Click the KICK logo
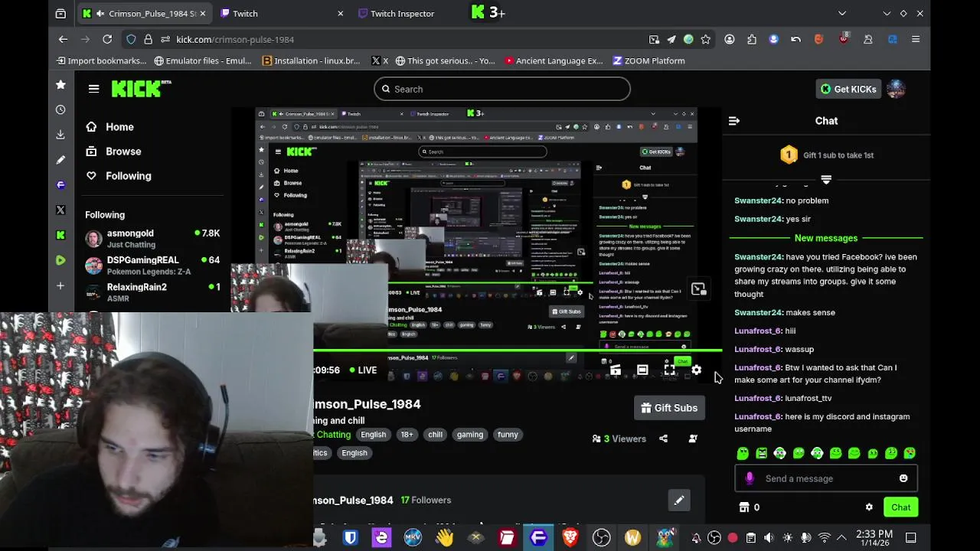 point(141,89)
